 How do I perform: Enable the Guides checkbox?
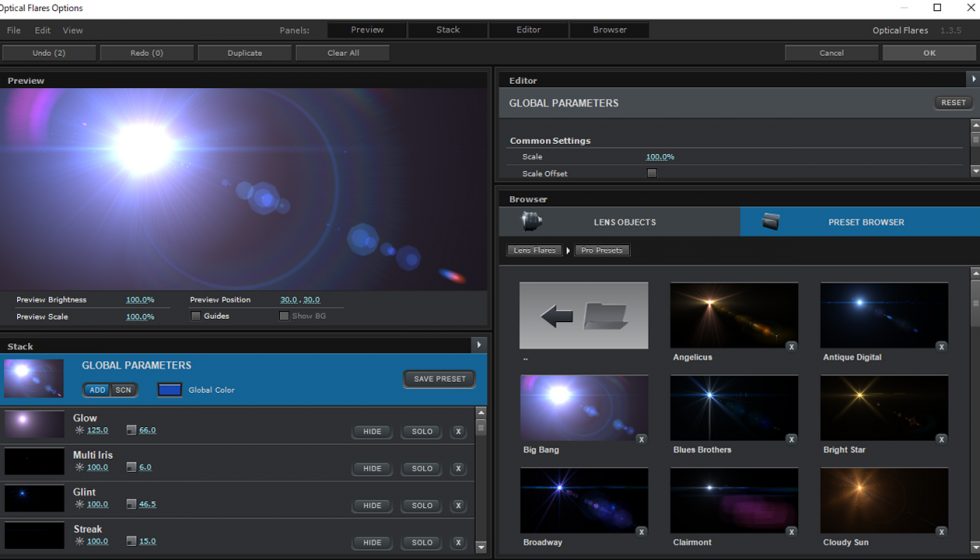click(x=196, y=316)
